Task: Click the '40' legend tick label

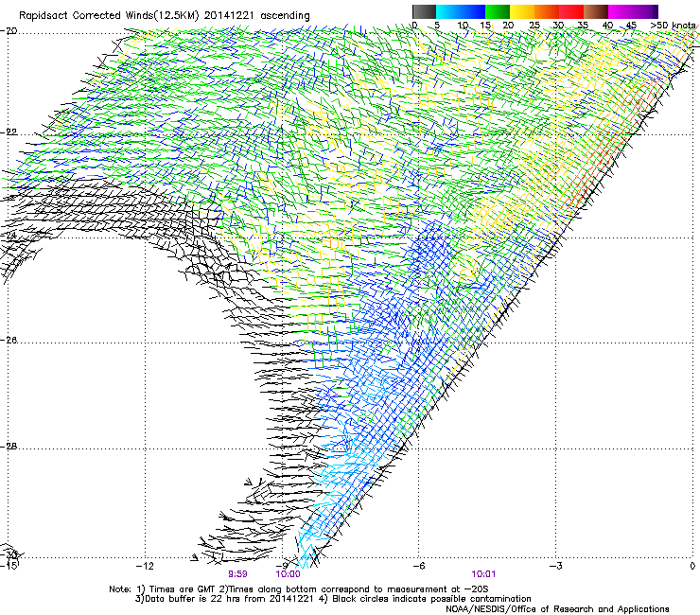Action: coord(607,26)
